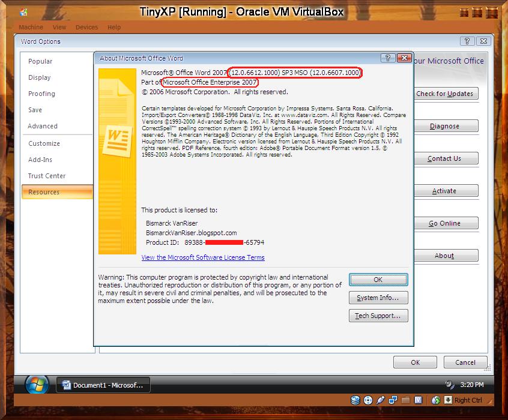Click the Contact Us button
The height and width of the screenshot is (420, 508).
click(x=446, y=158)
